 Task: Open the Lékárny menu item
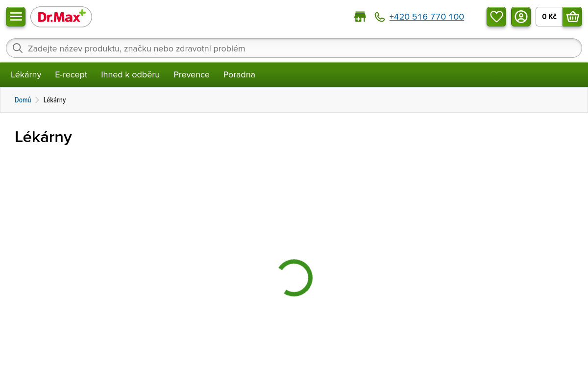(26, 74)
